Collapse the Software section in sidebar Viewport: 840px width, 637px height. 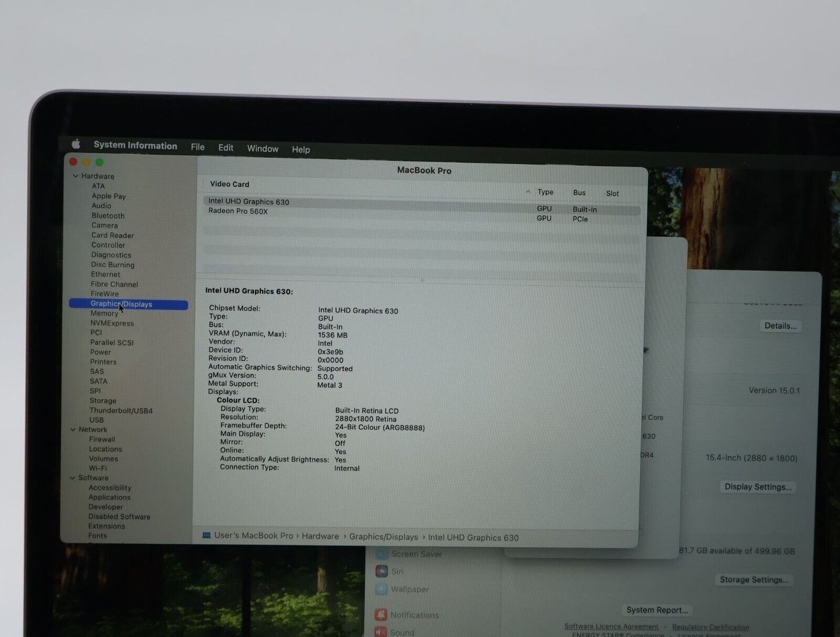73,478
